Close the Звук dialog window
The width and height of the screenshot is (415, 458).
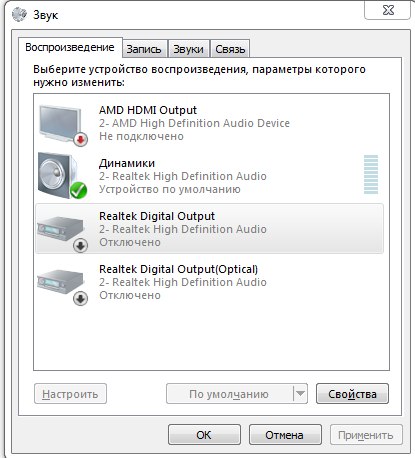(x=388, y=11)
